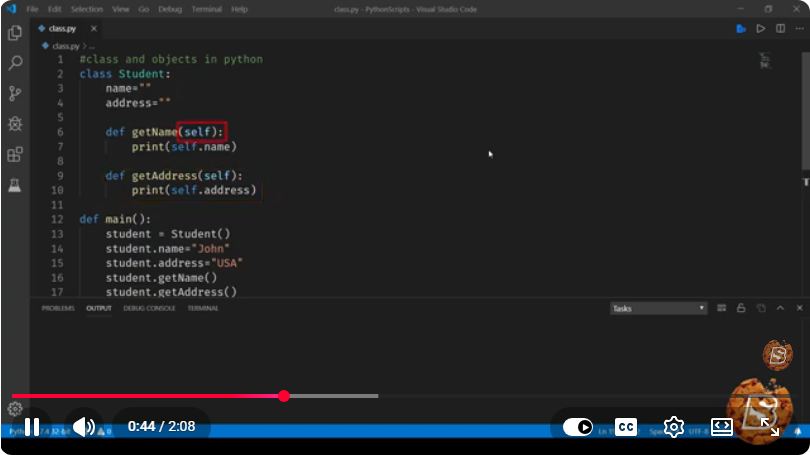Open the Source Control view
810x455 pixels.
pos(15,93)
